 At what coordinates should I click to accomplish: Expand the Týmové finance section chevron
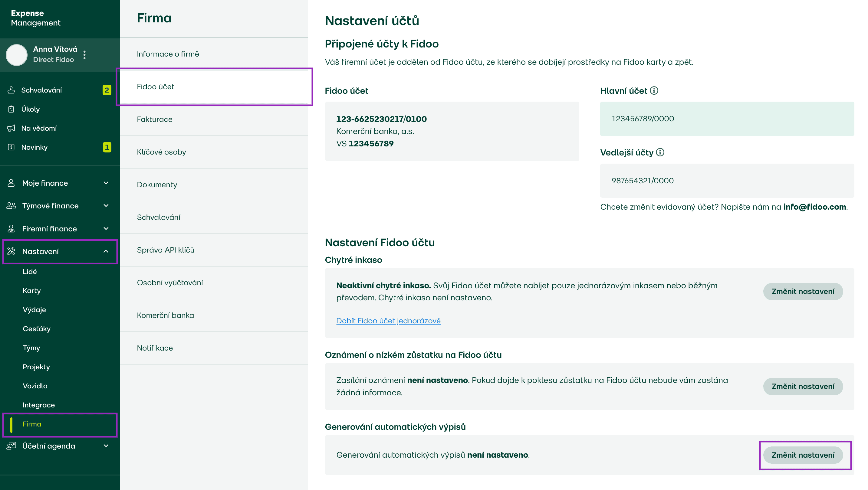[106, 206]
